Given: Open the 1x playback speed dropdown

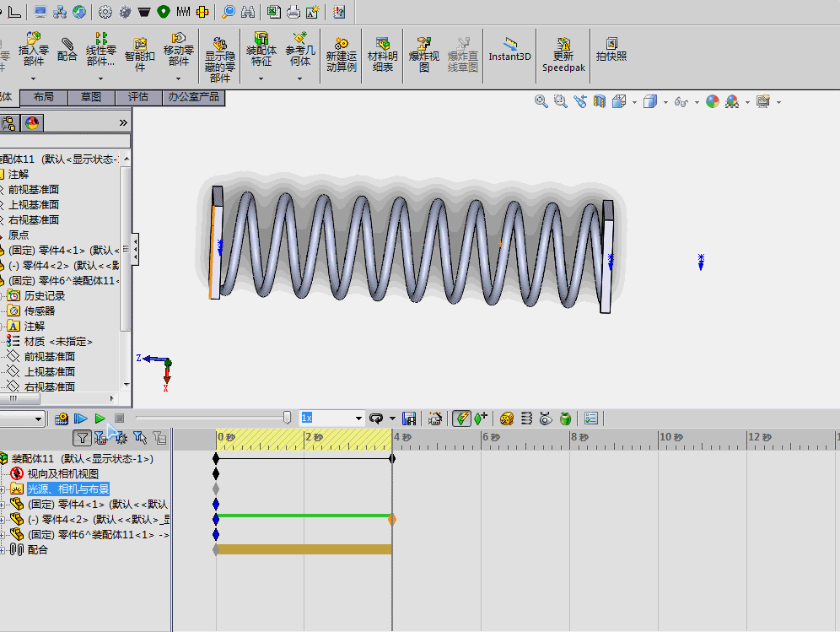Looking at the screenshot, I should [358, 419].
